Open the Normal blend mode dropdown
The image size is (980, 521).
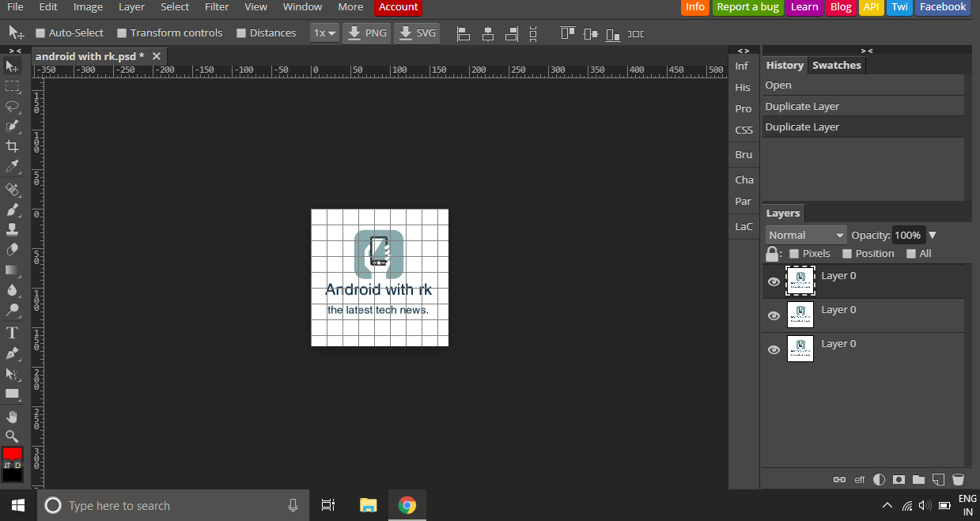click(806, 235)
